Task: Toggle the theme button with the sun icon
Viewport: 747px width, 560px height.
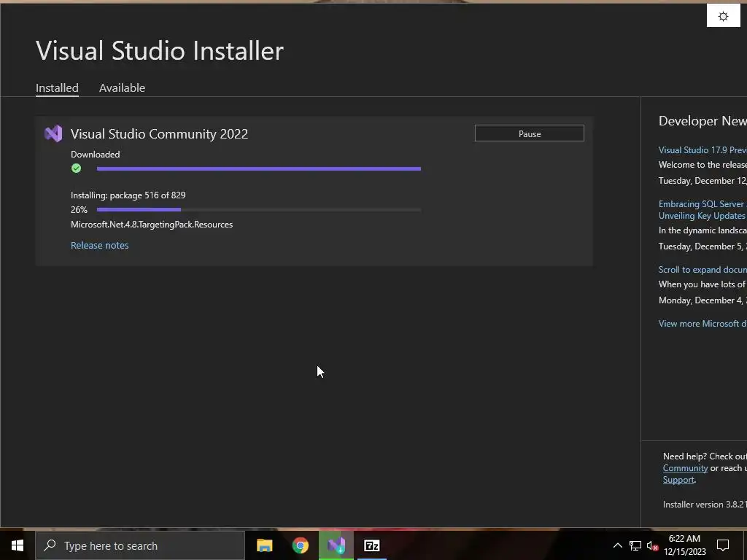Action: [723, 16]
